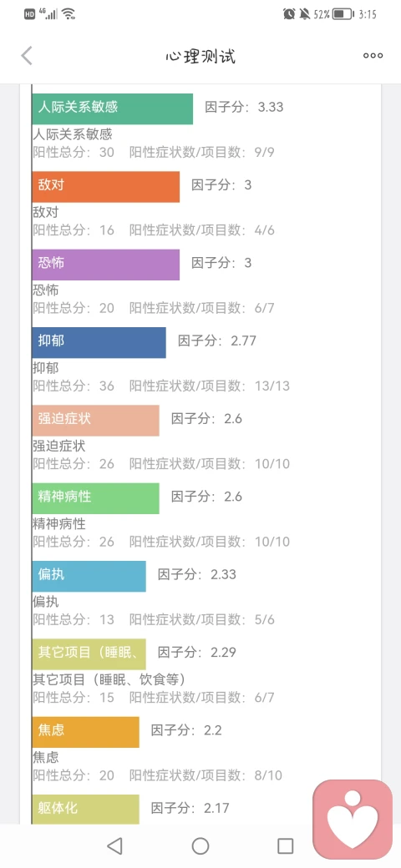Tap the alarm clock status icon
Screen dimensions: 401x868
289,14
